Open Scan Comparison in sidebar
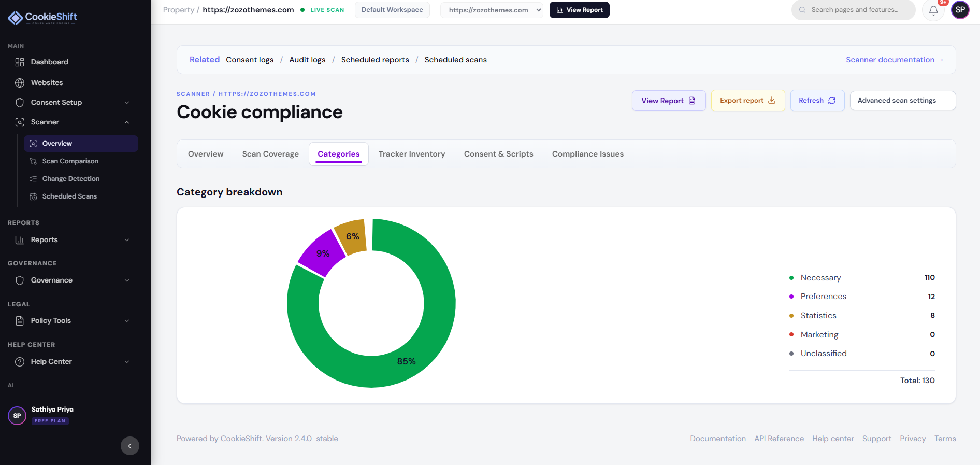Screen dimensions: 980x465 [x=81, y=161]
